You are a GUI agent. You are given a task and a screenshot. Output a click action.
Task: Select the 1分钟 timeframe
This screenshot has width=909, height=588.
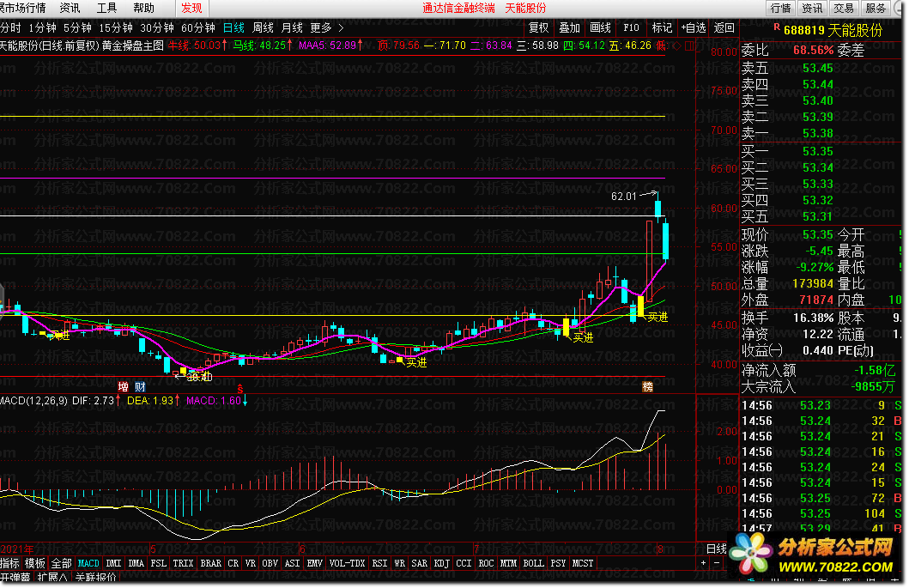click(x=43, y=27)
